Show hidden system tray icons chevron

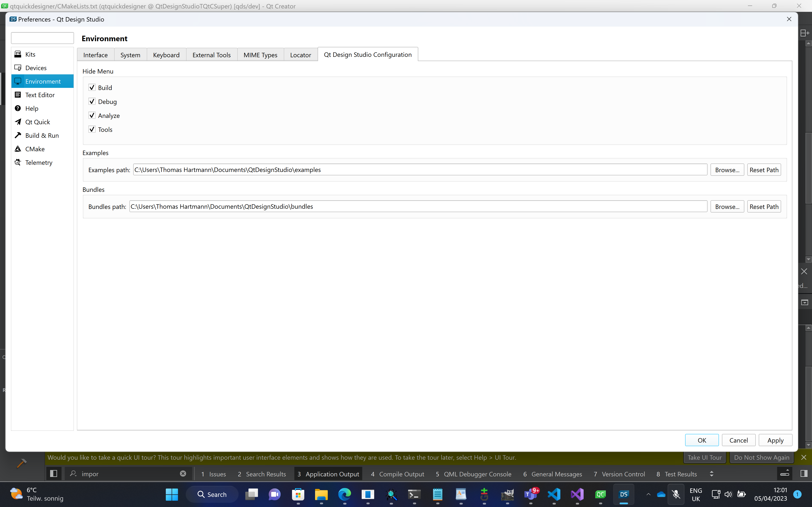(648, 494)
